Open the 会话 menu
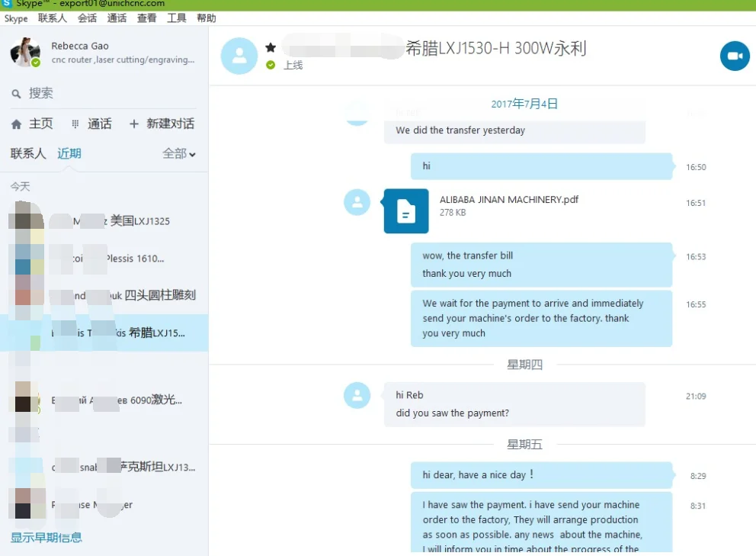 (88, 18)
